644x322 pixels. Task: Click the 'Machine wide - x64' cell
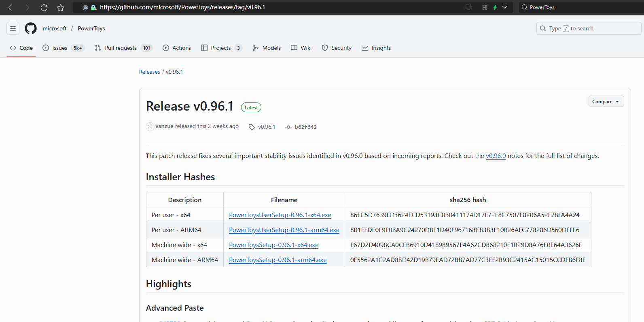[185, 245]
